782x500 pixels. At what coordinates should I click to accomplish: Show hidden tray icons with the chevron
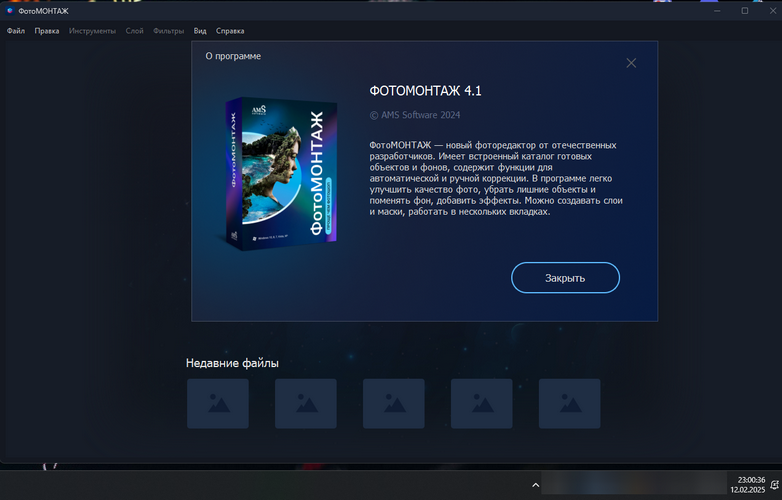coord(535,485)
